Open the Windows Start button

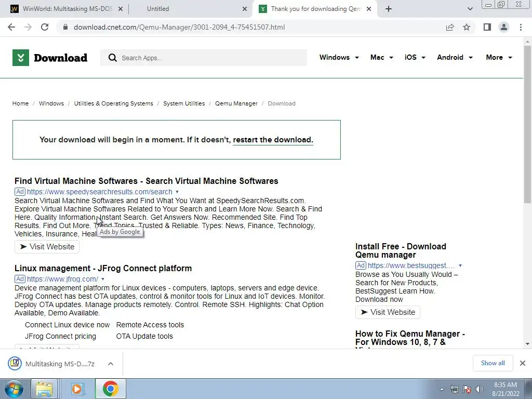(x=14, y=389)
